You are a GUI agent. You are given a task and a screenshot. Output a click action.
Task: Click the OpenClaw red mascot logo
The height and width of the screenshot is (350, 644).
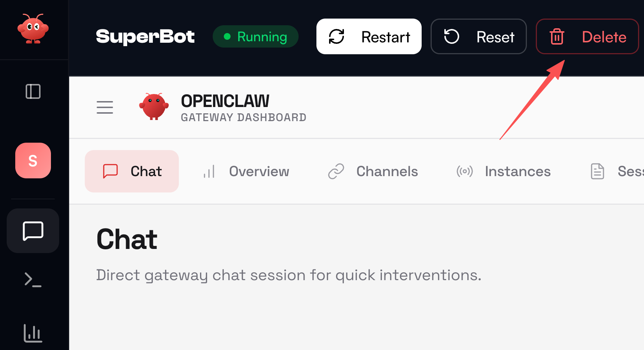click(154, 107)
